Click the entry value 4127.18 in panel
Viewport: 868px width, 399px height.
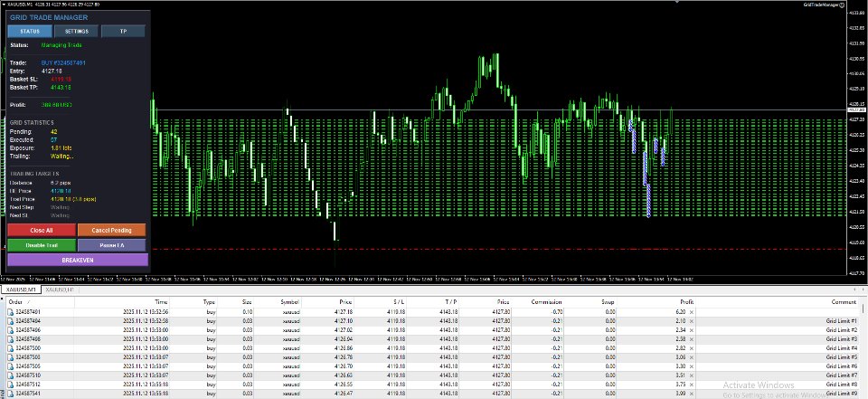tap(52, 71)
